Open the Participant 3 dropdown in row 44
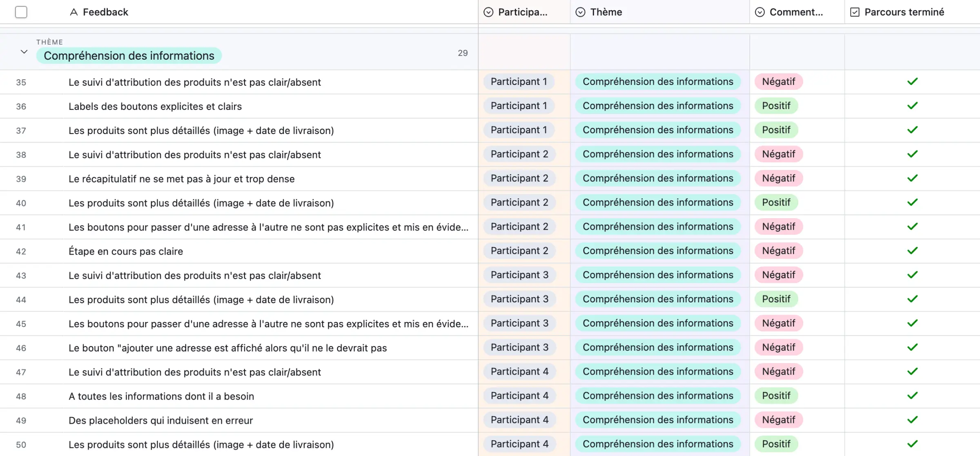 click(x=519, y=299)
